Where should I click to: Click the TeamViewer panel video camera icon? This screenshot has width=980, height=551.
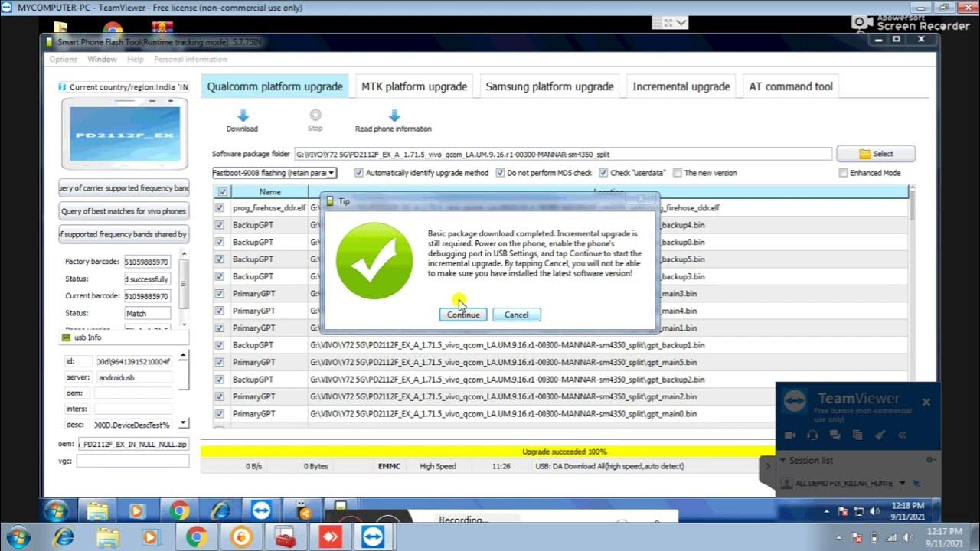click(789, 435)
